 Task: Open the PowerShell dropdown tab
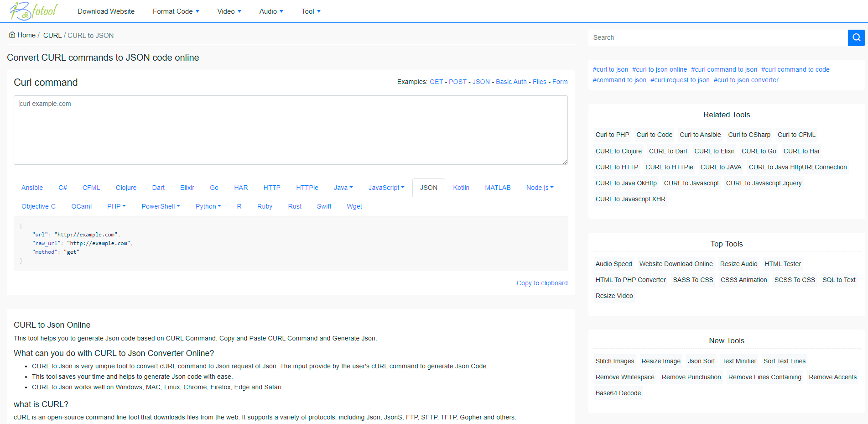click(161, 206)
